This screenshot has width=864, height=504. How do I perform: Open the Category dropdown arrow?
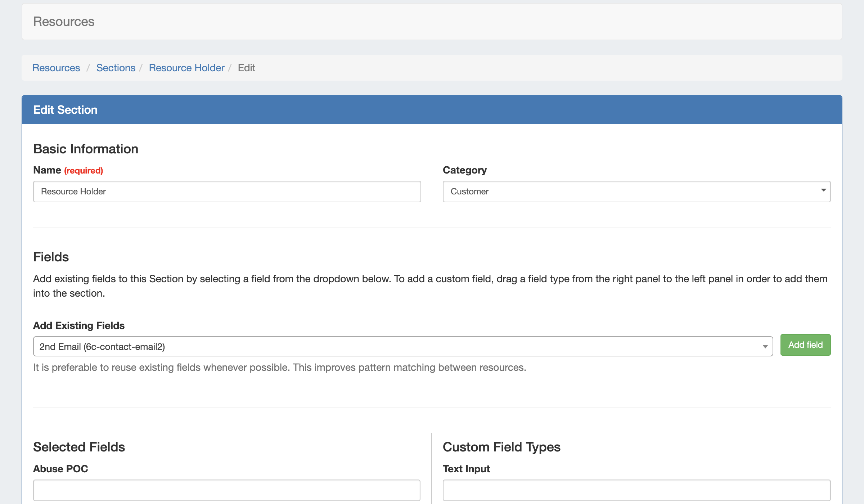(823, 190)
